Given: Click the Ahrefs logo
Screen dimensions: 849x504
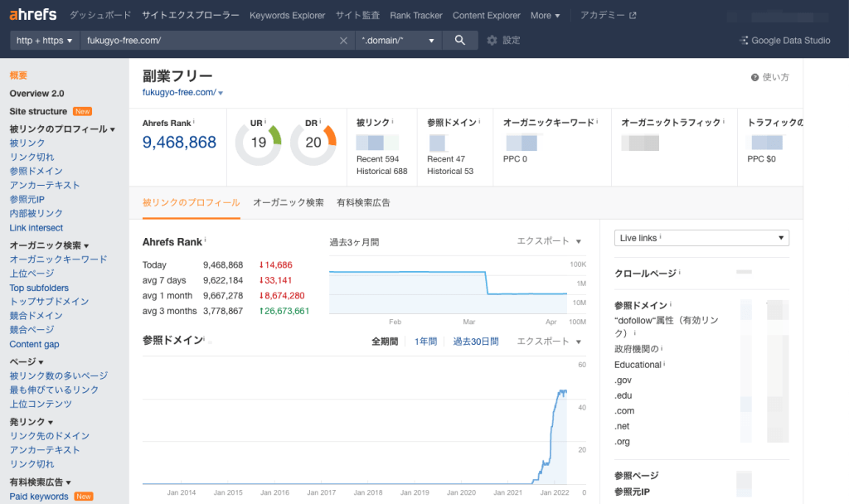Looking at the screenshot, I should click(33, 15).
